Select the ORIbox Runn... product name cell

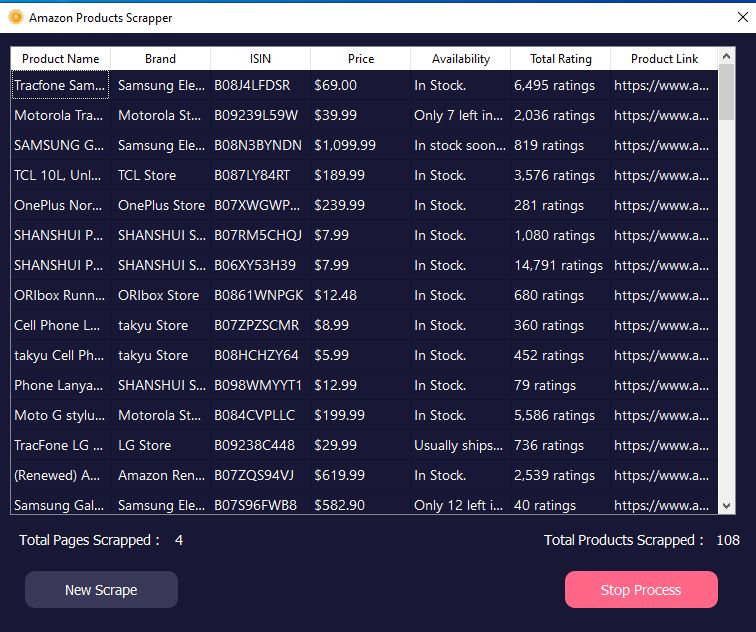pos(61,295)
